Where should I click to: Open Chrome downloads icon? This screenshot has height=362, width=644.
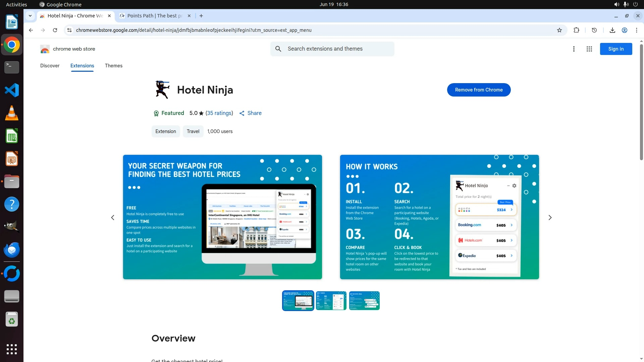point(612,30)
